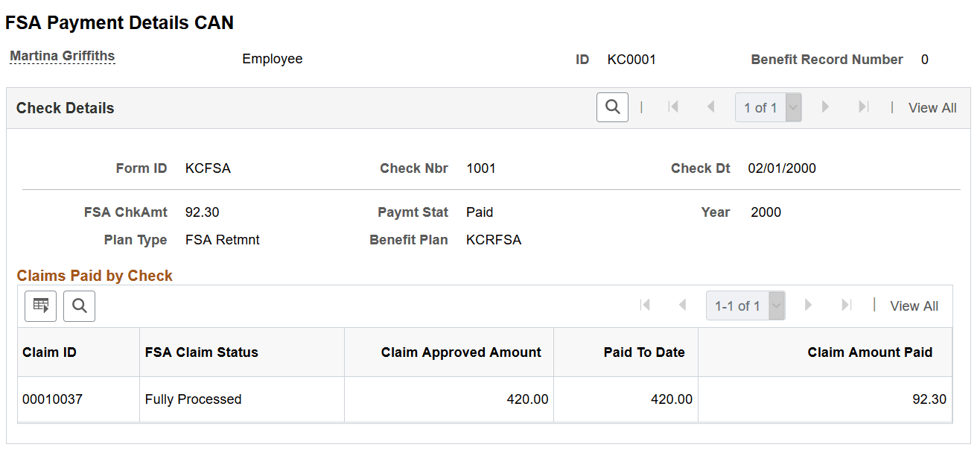Sort the grid by Claim ID

click(50, 352)
